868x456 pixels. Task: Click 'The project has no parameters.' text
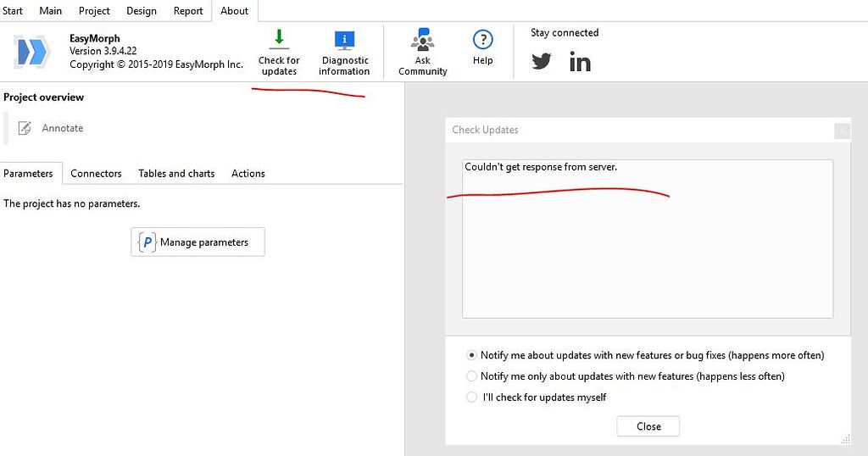pos(71,203)
